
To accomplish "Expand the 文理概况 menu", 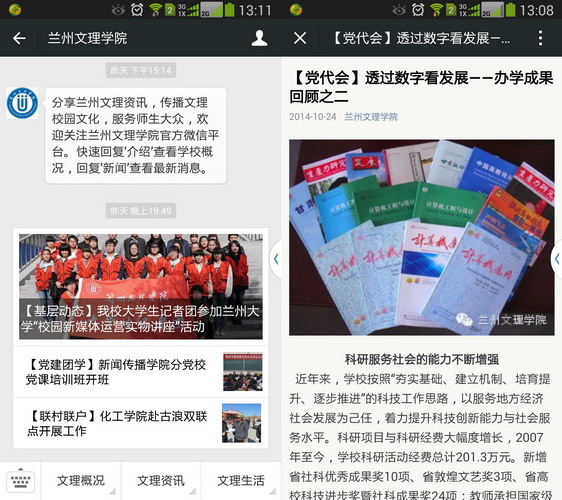I will [x=81, y=481].
